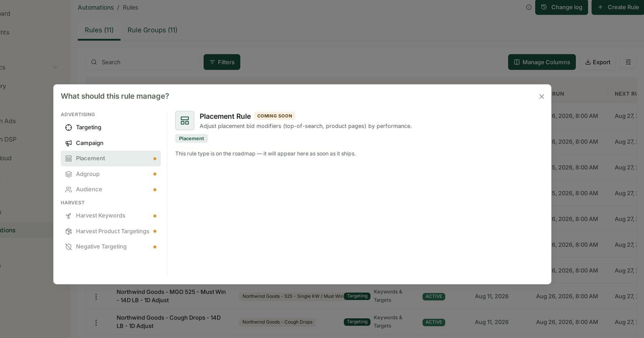The image size is (644, 338).
Task: Click the Create Rule button
Action: [x=618, y=7]
